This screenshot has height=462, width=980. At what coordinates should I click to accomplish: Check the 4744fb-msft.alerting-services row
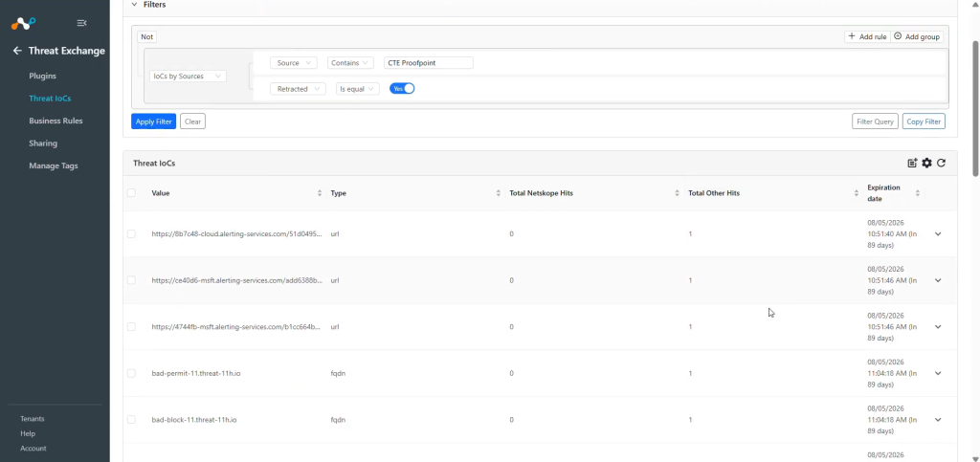131,326
